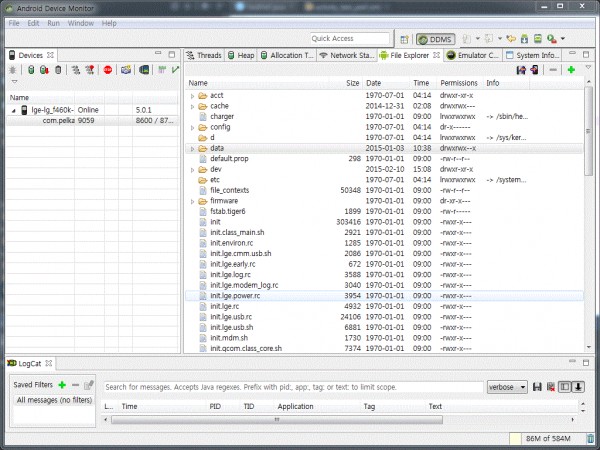Open the Help menu

(x=109, y=23)
